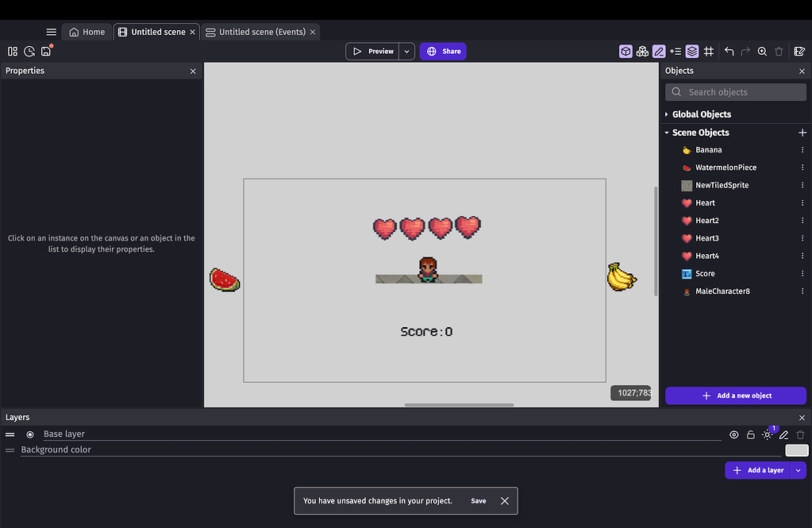Toggle the Objects panel icon in toolbar
The image size is (812, 528).
[625, 51]
